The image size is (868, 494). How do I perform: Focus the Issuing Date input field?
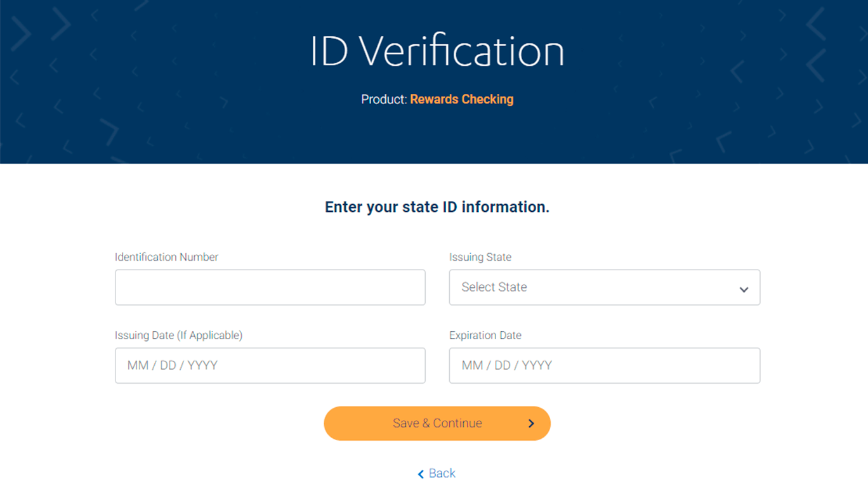270,365
